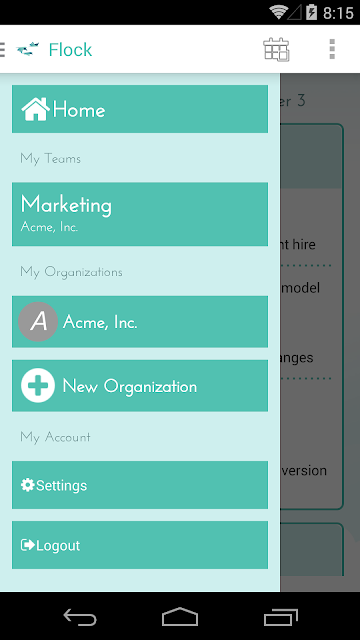Viewport: 360px width, 640px height.
Task: Log out using the Logout button
Action: click(x=140, y=545)
